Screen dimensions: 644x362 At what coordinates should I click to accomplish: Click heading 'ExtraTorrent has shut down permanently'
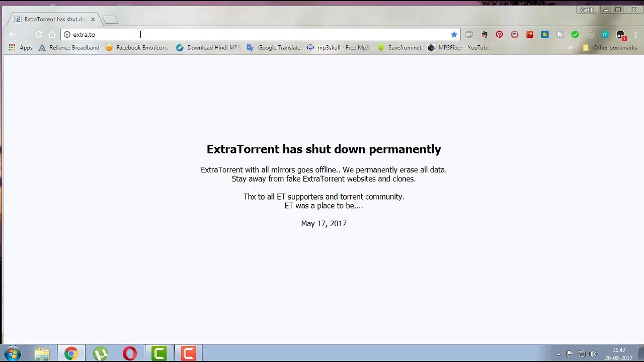(x=324, y=149)
